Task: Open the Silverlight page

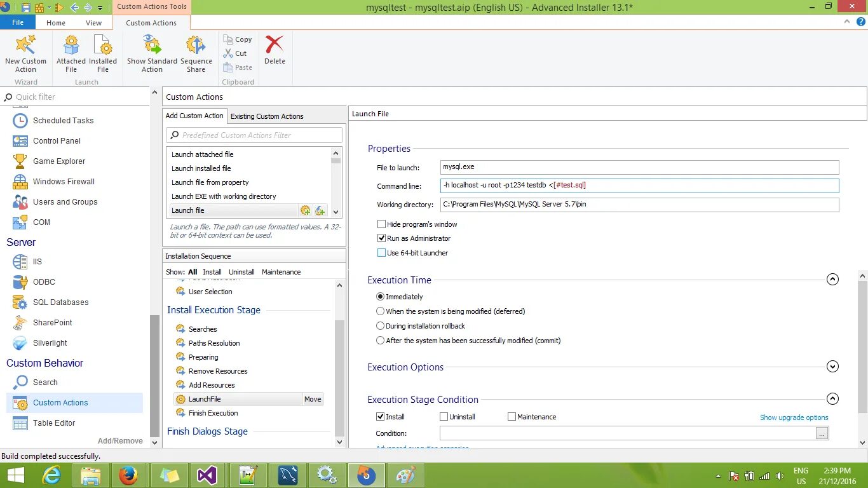Action: coord(50,342)
